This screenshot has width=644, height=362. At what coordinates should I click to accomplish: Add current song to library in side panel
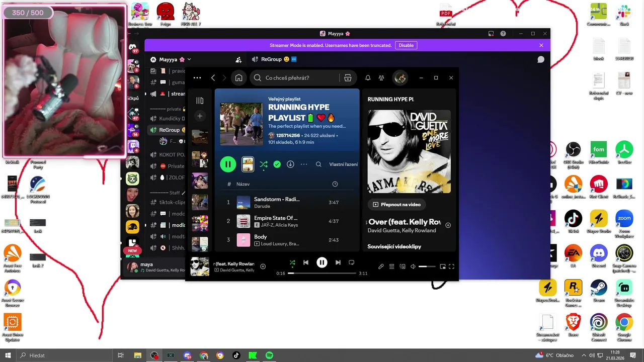click(x=448, y=225)
